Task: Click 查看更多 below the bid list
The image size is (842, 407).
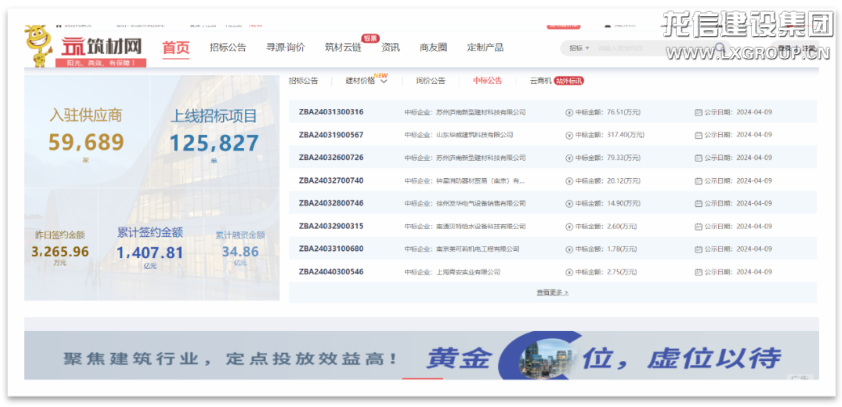Action: pos(552,292)
